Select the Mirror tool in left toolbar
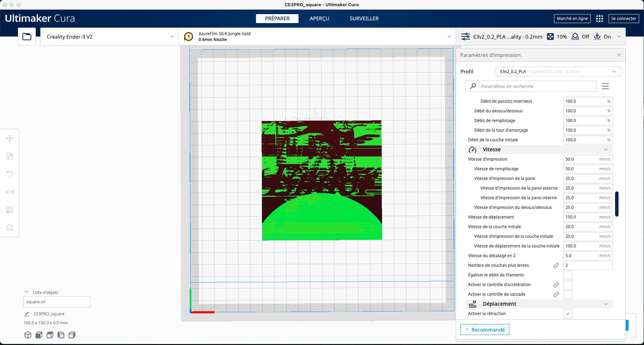This screenshot has height=345, width=644. pyautogui.click(x=10, y=192)
